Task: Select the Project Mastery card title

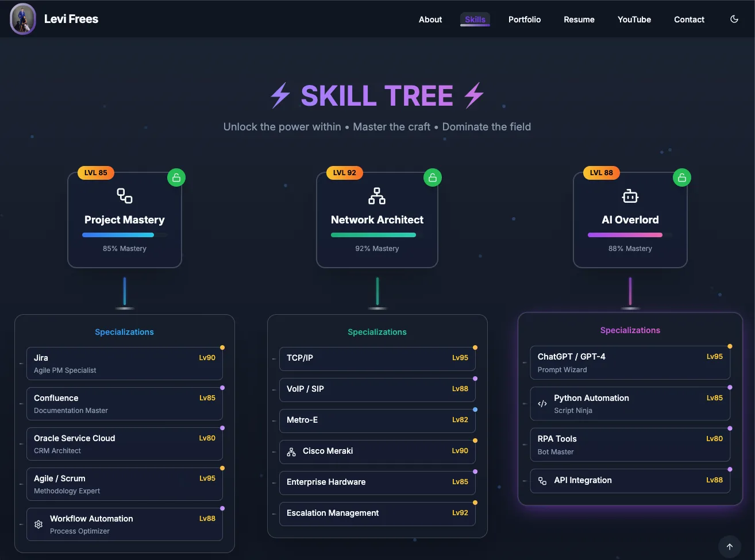Action: click(x=125, y=220)
